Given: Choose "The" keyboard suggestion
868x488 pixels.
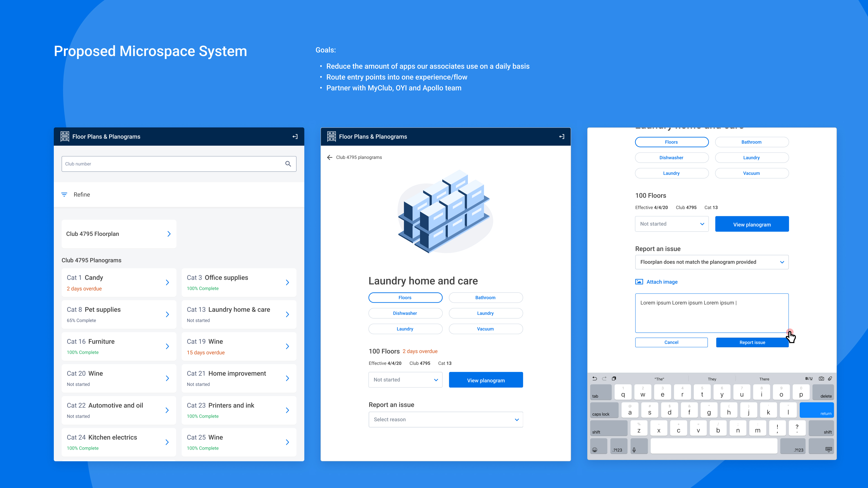Looking at the screenshot, I should [x=659, y=379].
